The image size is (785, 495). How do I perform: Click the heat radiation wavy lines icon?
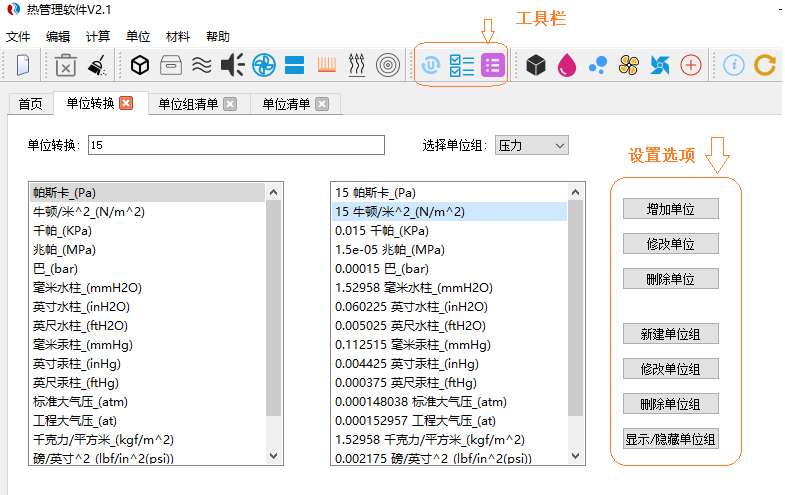click(x=356, y=65)
